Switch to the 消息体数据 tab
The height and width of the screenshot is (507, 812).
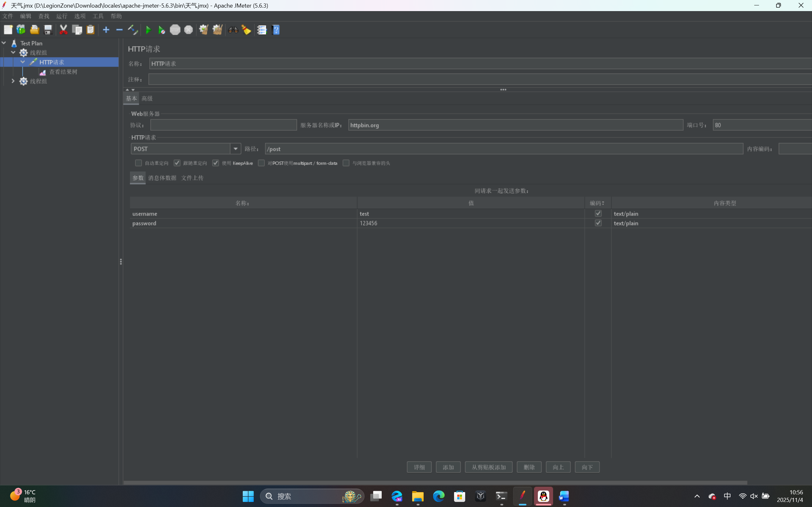162,178
